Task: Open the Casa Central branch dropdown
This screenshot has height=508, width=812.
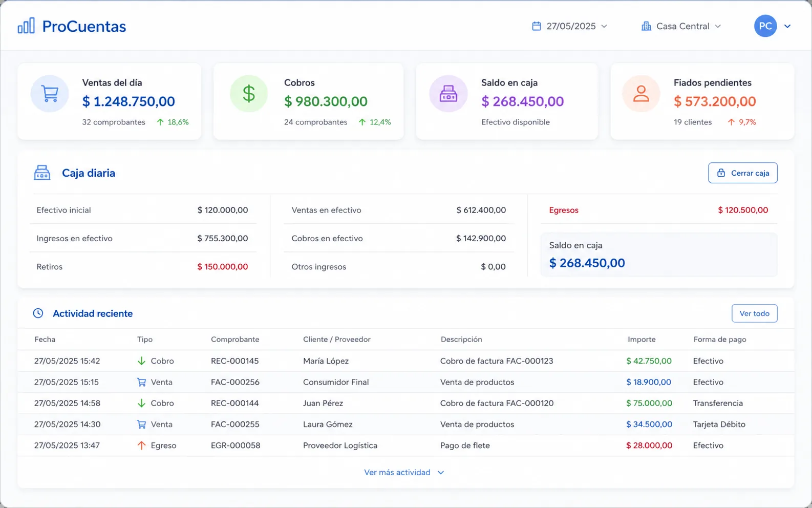Action: (681, 26)
